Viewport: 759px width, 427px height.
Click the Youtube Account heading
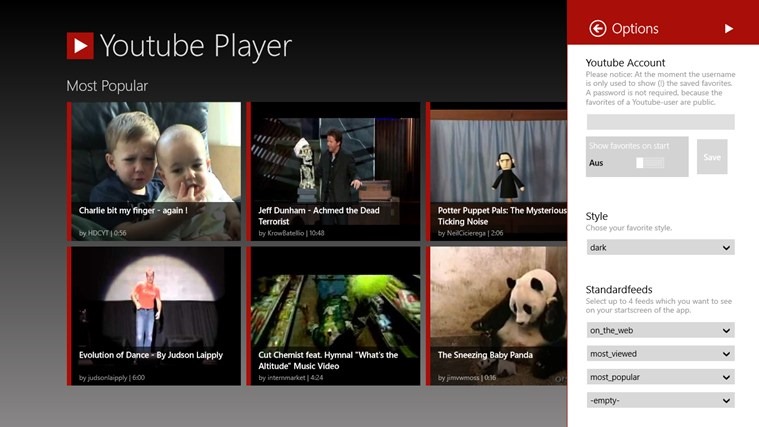[x=625, y=62]
